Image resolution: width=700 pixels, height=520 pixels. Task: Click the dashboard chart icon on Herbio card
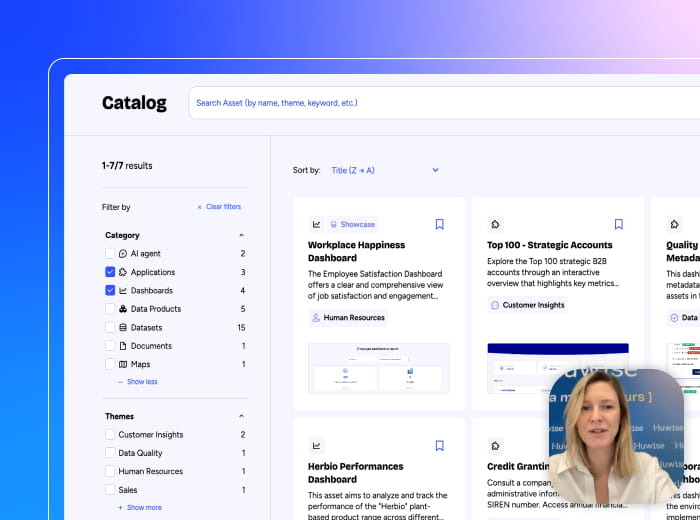click(317, 446)
